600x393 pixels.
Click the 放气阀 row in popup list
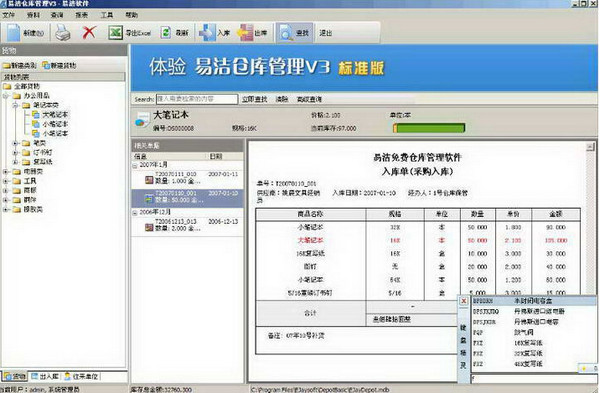tap(533, 333)
